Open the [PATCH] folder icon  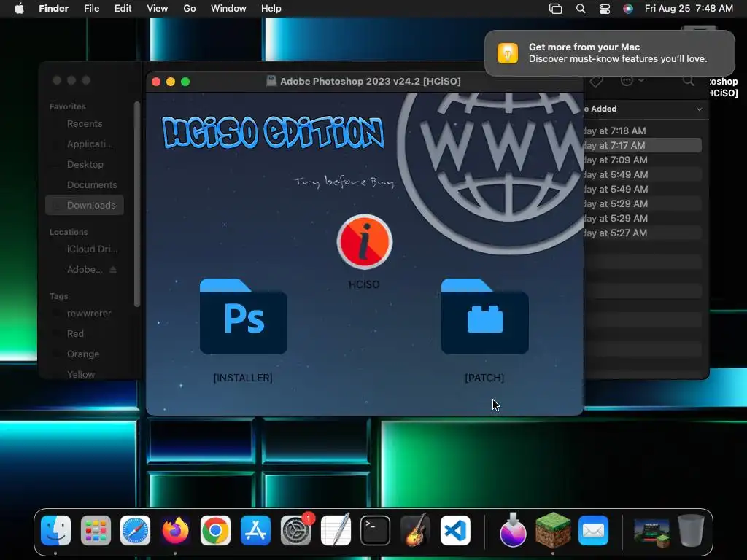tap(484, 316)
